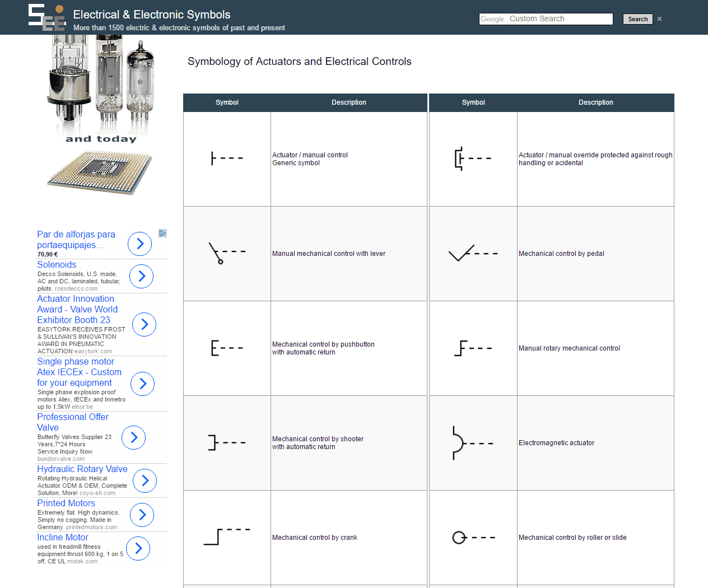This screenshot has width=708, height=588.
Task: Click 'Symbology of Actuators and Electrical Controls' heading
Action: (x=300, y=62)
